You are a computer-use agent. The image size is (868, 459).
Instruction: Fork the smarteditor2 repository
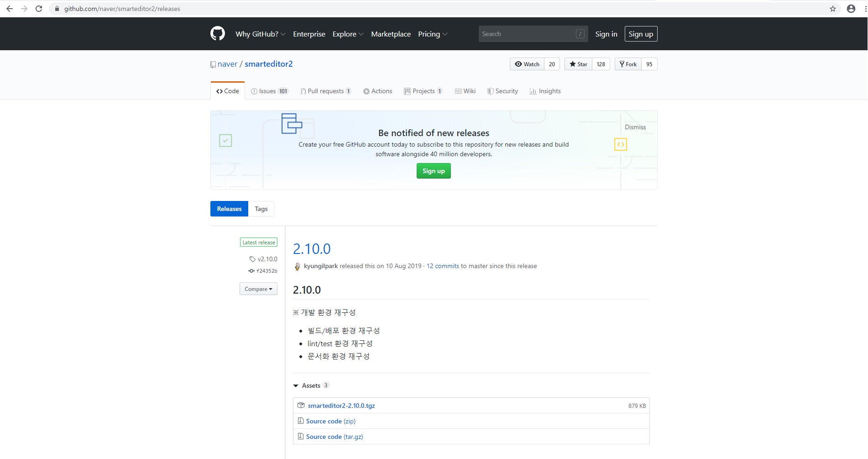coord(628,64)
